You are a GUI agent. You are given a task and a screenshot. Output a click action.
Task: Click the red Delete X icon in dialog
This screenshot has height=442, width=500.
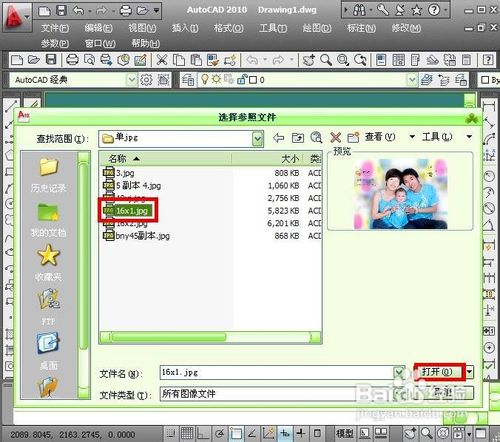click(336, 137)
